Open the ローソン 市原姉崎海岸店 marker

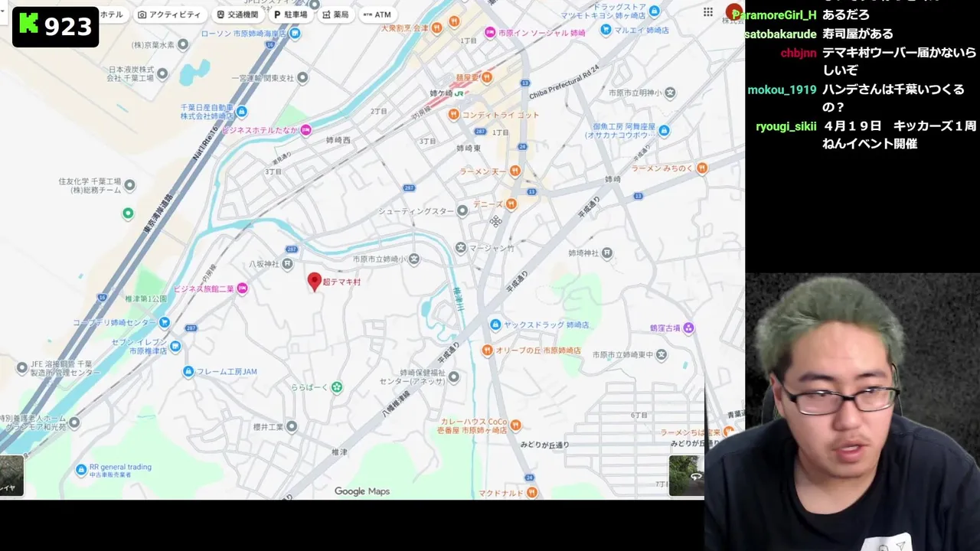point(295,33)
